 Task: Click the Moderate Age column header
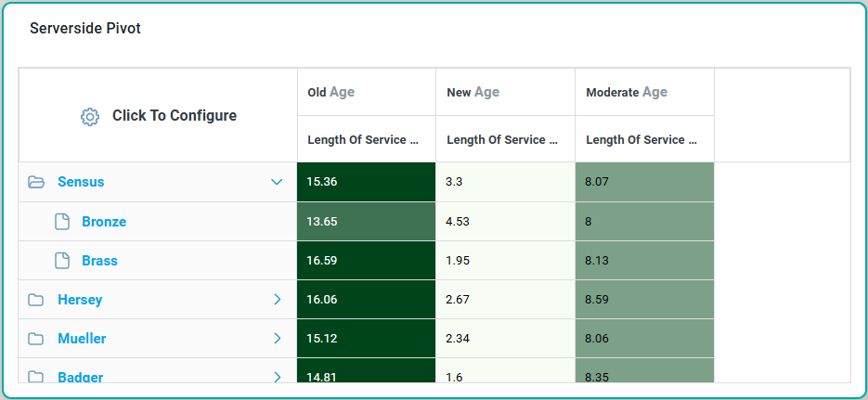click(x=627, y=92)
